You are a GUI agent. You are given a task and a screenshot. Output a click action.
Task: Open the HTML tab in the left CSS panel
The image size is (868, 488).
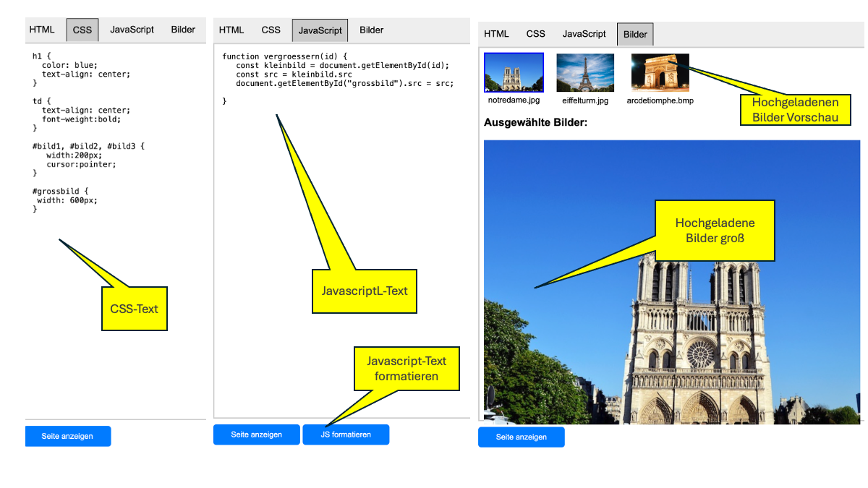pyautogui.click(x=42, y=30)
